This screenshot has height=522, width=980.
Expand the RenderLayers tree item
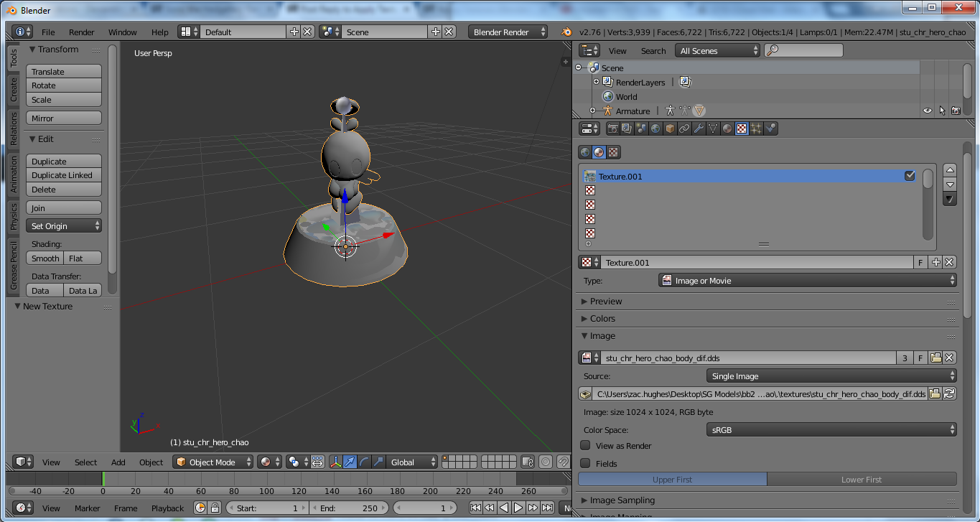596,82
